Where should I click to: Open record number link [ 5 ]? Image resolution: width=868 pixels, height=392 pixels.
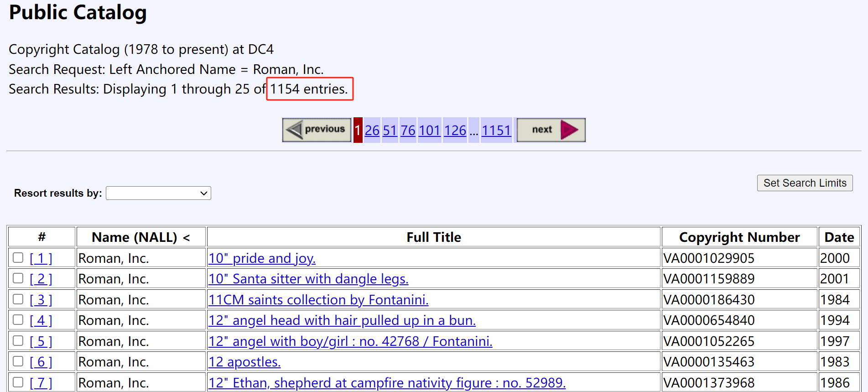[x=41, y=341]
